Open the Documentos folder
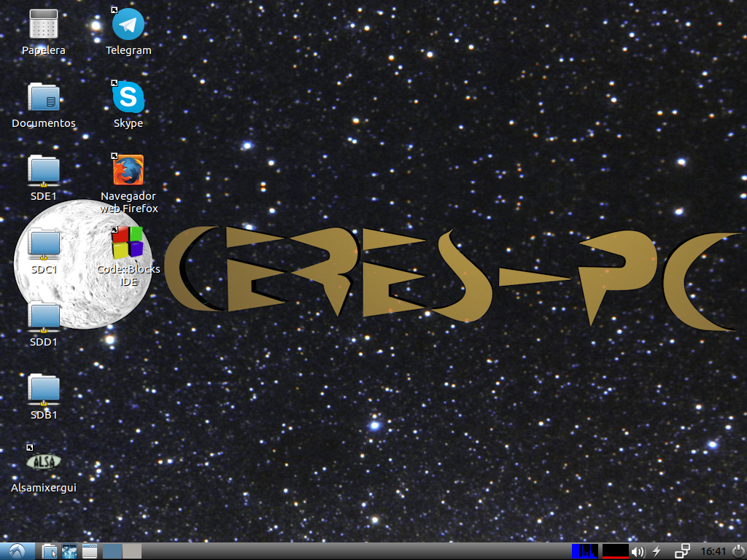The image size is (747, 560). [44, 98]
